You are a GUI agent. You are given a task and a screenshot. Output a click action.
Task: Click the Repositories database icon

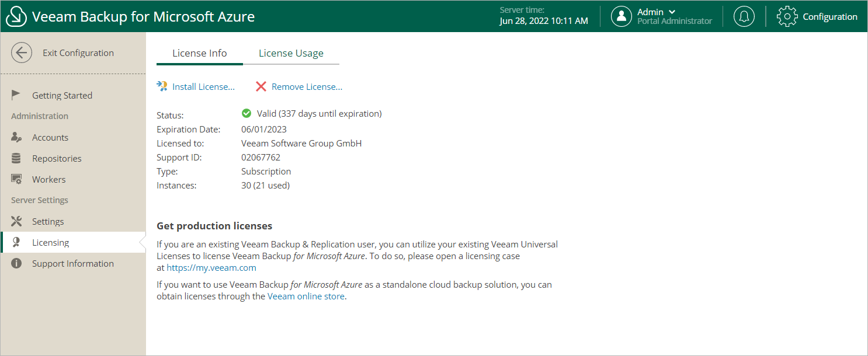tap(16, 158)
